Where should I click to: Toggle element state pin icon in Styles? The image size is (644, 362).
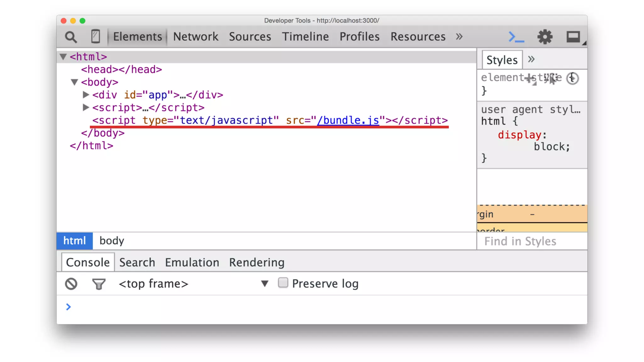click(551, 78)
